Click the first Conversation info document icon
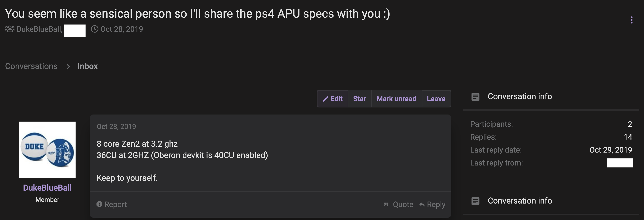The image size is (644, 220). coord(475,97)
